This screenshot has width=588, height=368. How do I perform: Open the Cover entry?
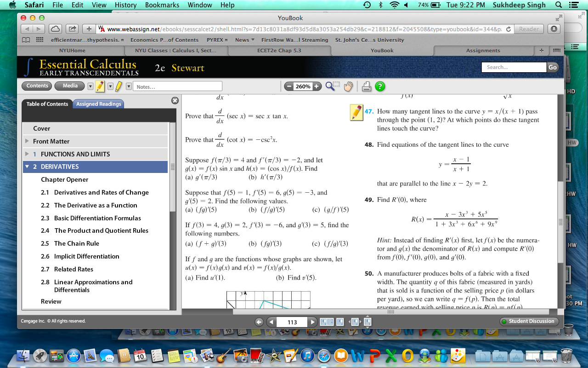[x=96, y=128]
